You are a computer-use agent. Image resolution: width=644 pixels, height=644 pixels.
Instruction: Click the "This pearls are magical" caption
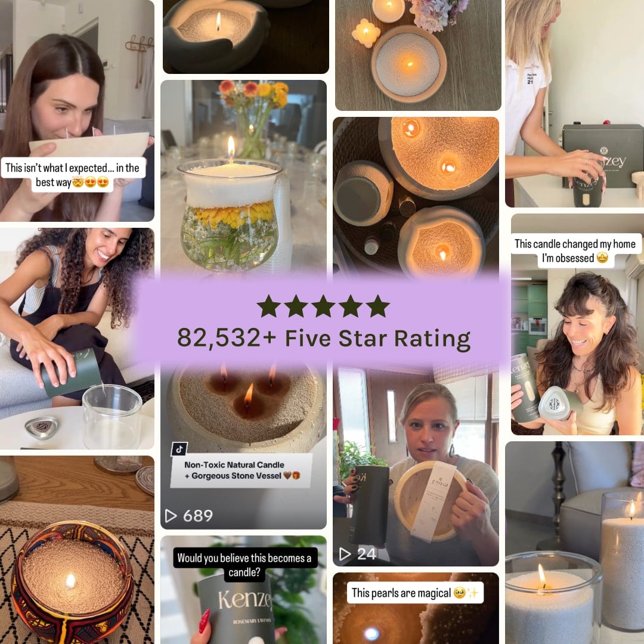pyautogui.click(x=415, y=593)
